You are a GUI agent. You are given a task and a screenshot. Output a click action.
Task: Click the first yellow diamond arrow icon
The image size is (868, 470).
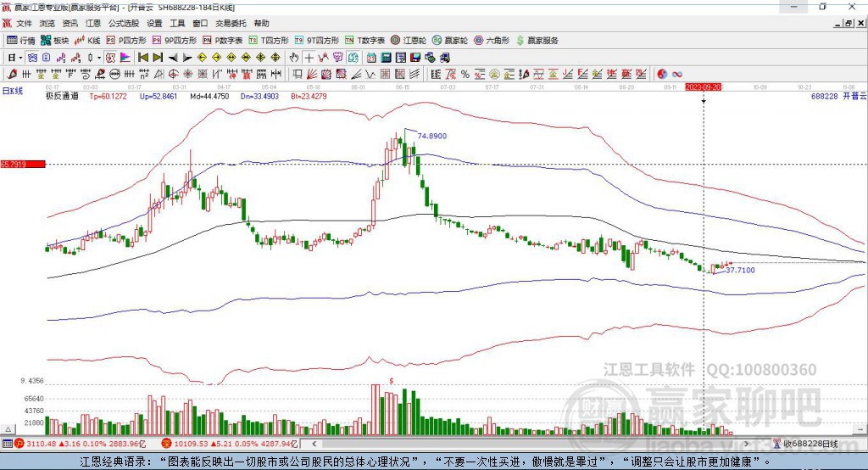[202, 58]
